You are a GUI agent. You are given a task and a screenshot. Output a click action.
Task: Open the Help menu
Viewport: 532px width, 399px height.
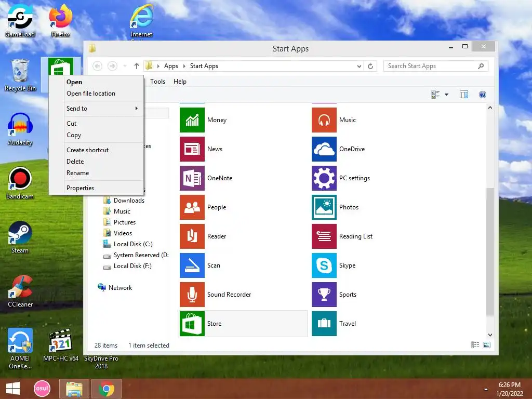click(180, 82)
